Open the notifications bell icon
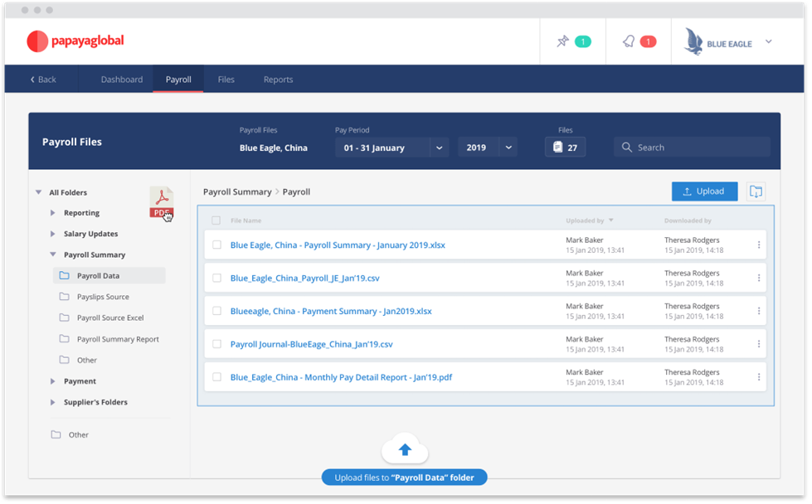Image resolution: width=812 pixels, height=504 pixels. point(629,41)
